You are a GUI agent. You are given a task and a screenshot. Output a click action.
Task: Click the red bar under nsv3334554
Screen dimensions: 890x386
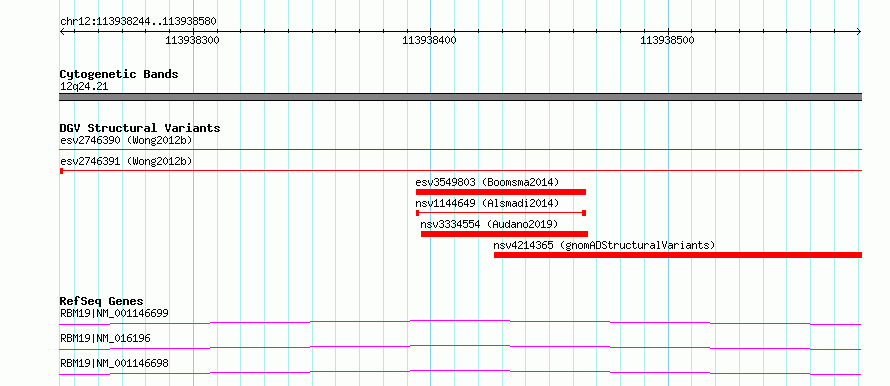[504, 234]
